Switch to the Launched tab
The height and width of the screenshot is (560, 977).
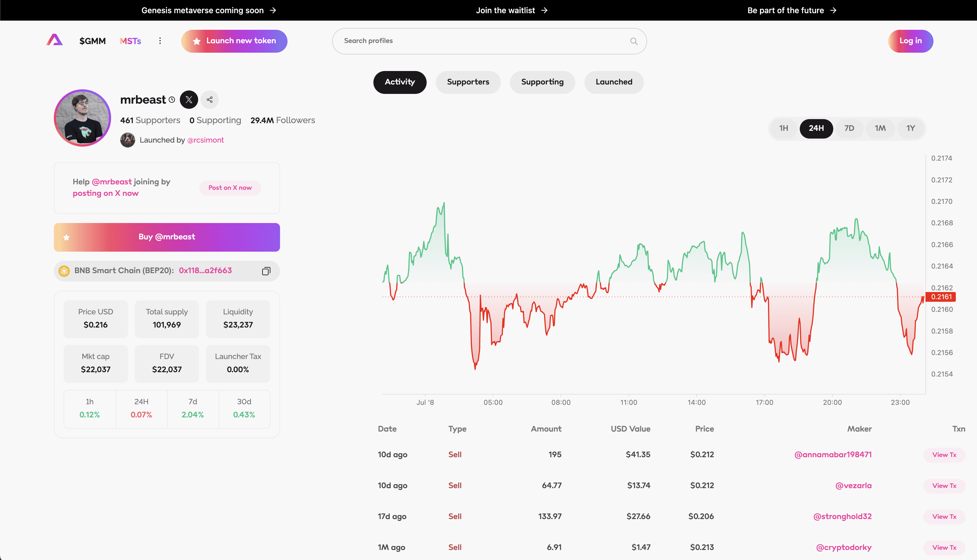click(x=614, y=82)
